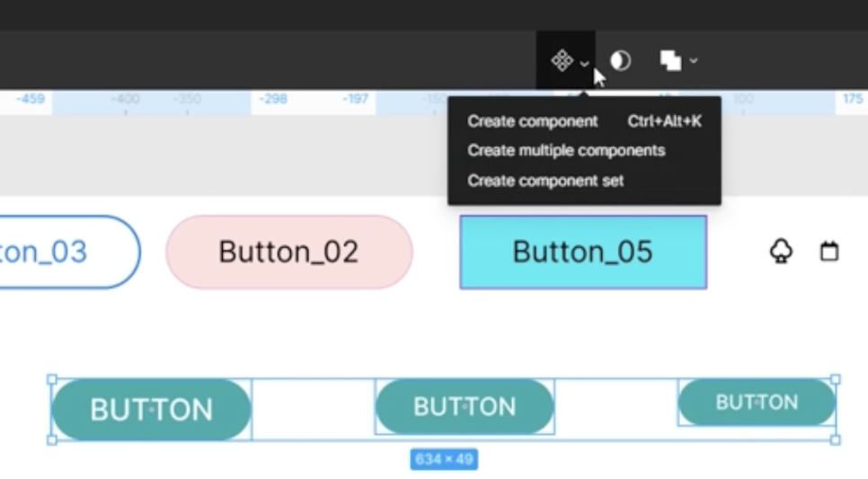Click the -459 ruler marking

pos(30,99)
